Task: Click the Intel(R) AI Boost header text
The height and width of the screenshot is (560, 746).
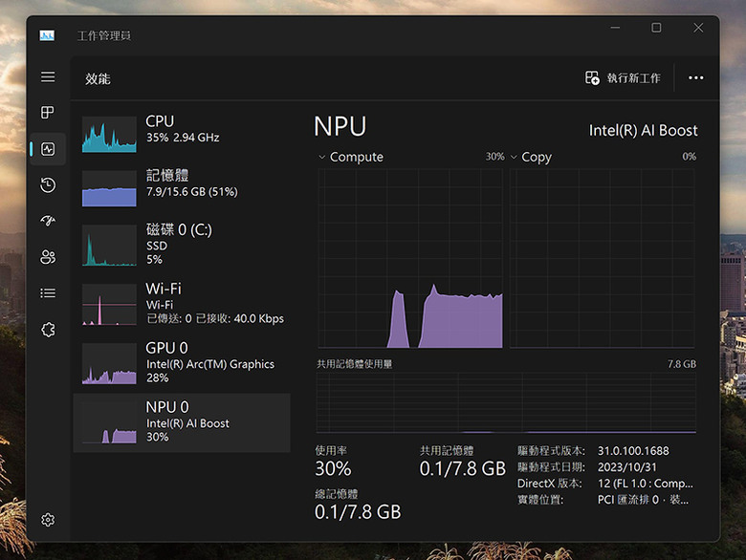Action: point(644,130)
